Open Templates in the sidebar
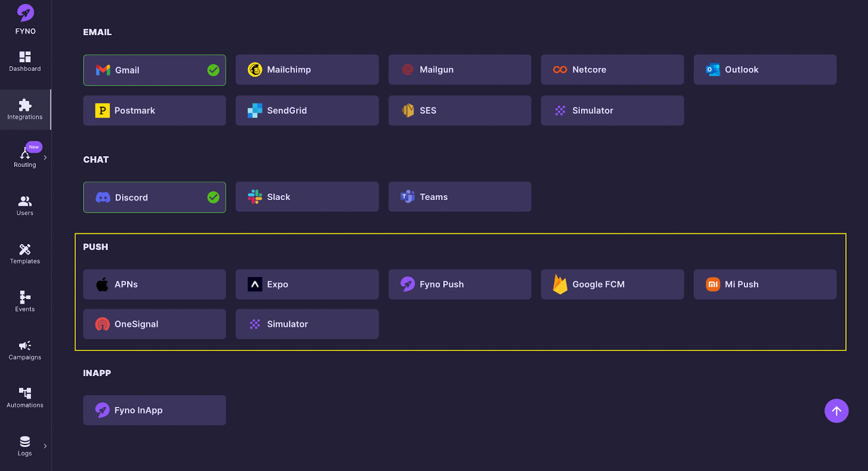Screen dimensions: 868x471 click(x=25, y=254)
